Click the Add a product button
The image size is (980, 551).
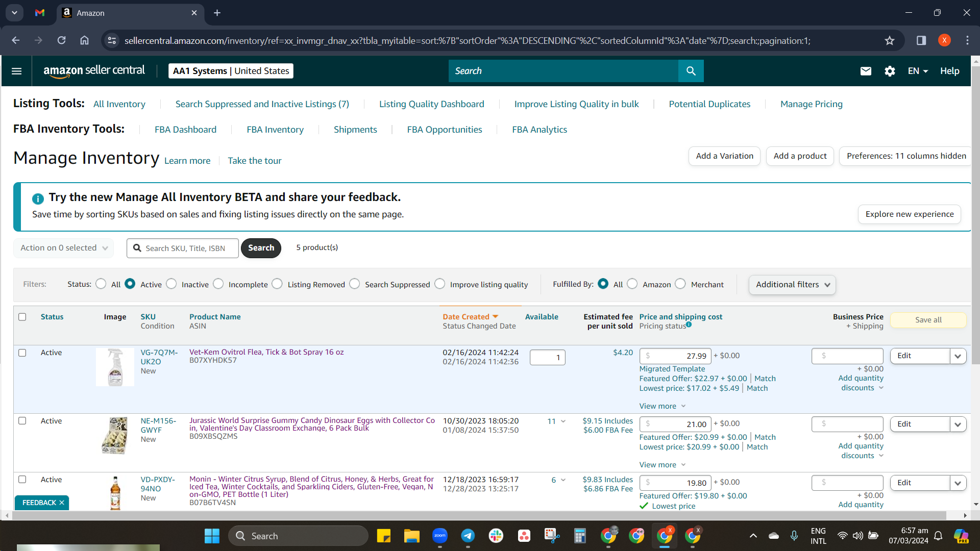coord(800,156)
